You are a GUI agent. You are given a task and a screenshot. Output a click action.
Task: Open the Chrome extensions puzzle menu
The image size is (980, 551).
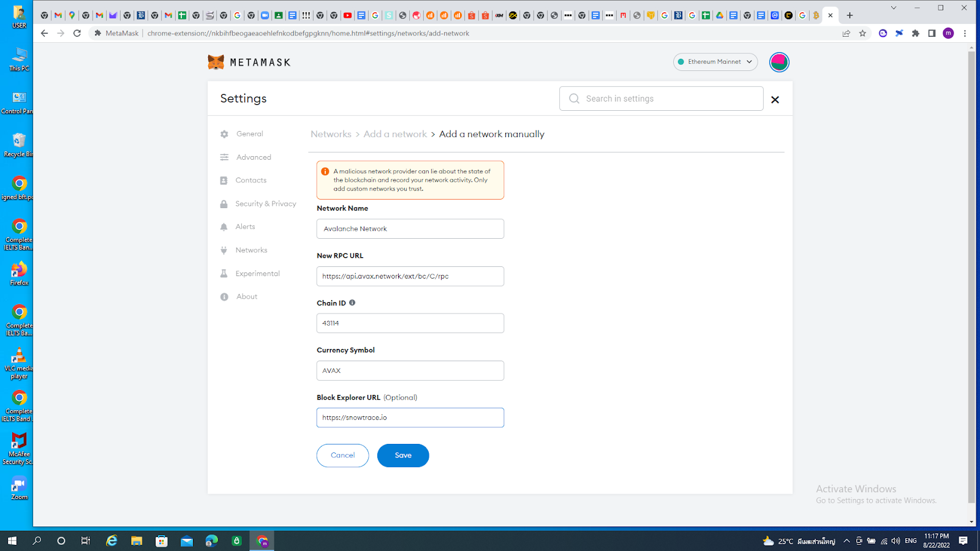tap(916, 33)
